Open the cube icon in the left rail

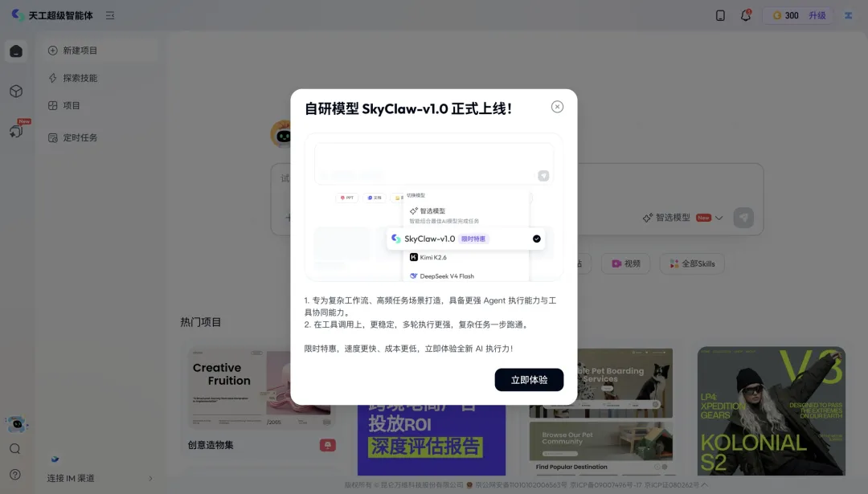coord(16,92)
